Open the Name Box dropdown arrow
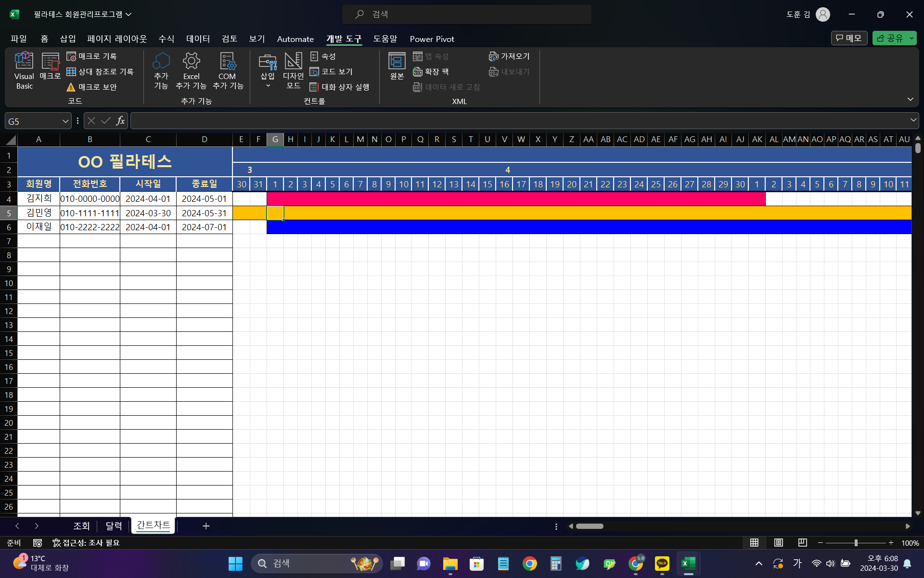Viewport: 924px width, 578px height. [x=65, y=121]
